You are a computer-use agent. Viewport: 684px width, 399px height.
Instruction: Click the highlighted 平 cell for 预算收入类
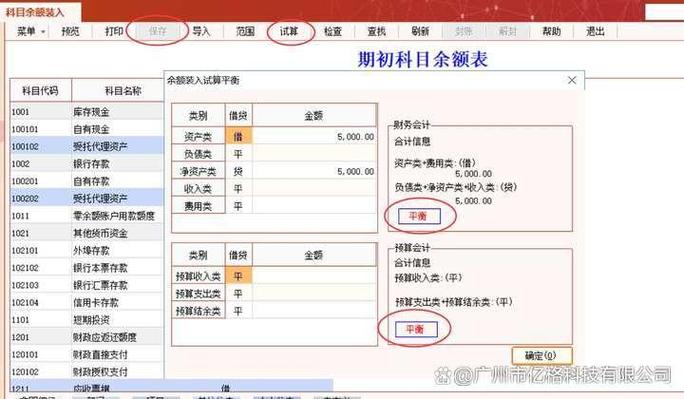coord(238,276)
